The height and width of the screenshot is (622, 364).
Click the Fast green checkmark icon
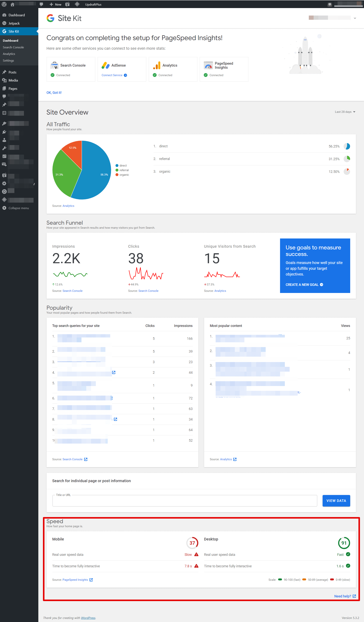click(348, 554)
